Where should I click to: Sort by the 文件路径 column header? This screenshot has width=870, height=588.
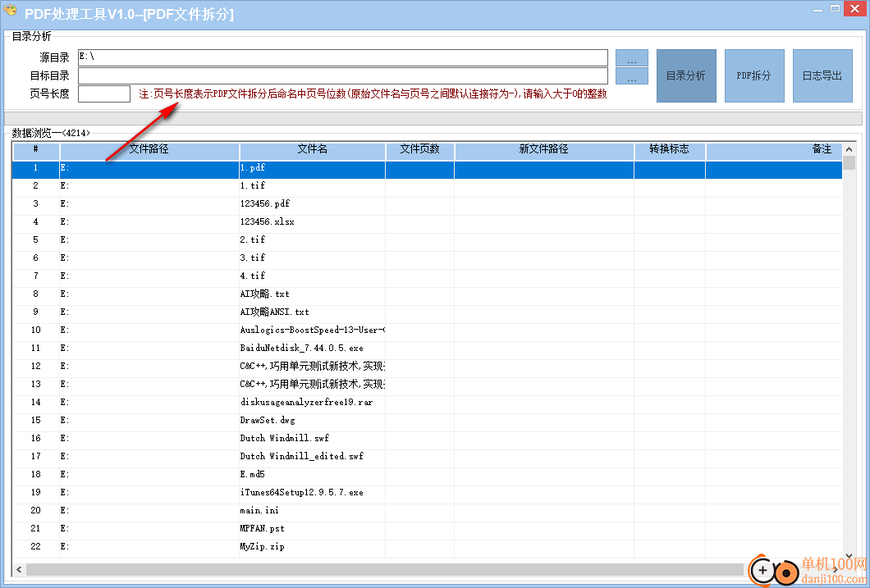149,149
